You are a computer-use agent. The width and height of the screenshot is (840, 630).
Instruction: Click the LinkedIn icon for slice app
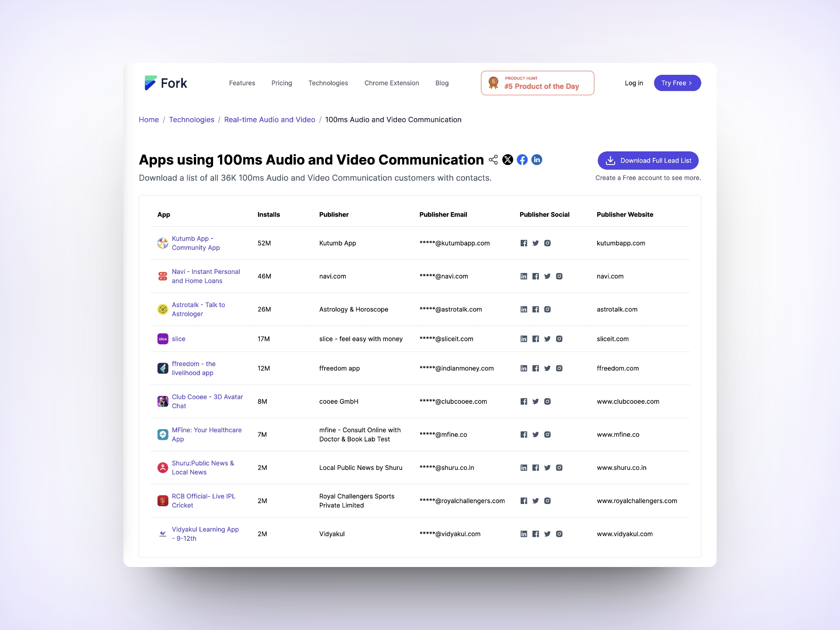[x=524, y=338]
